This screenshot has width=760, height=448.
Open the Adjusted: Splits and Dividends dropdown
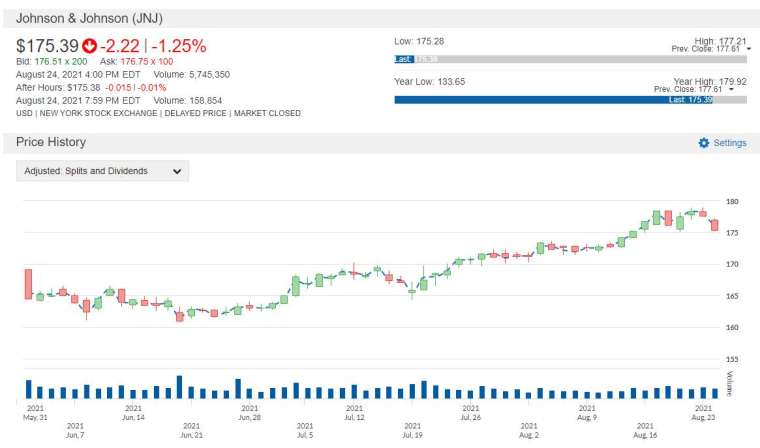tap(102, 171)
